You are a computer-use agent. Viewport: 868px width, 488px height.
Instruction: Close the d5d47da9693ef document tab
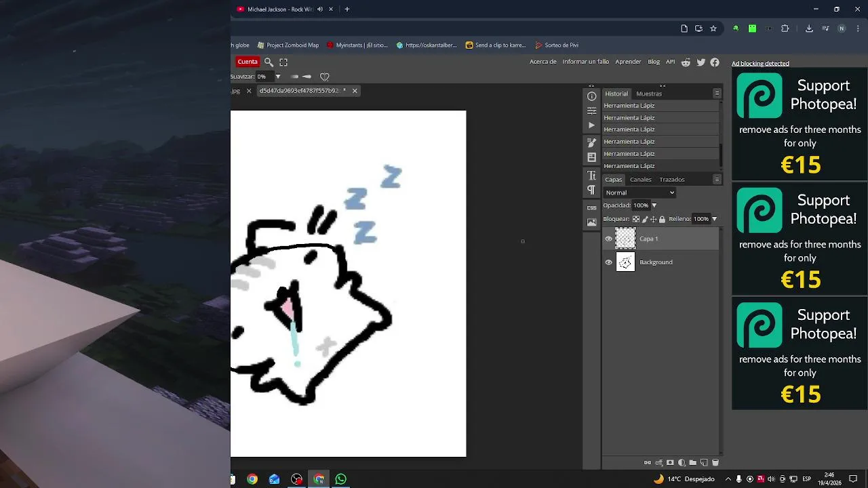[355, 90]
